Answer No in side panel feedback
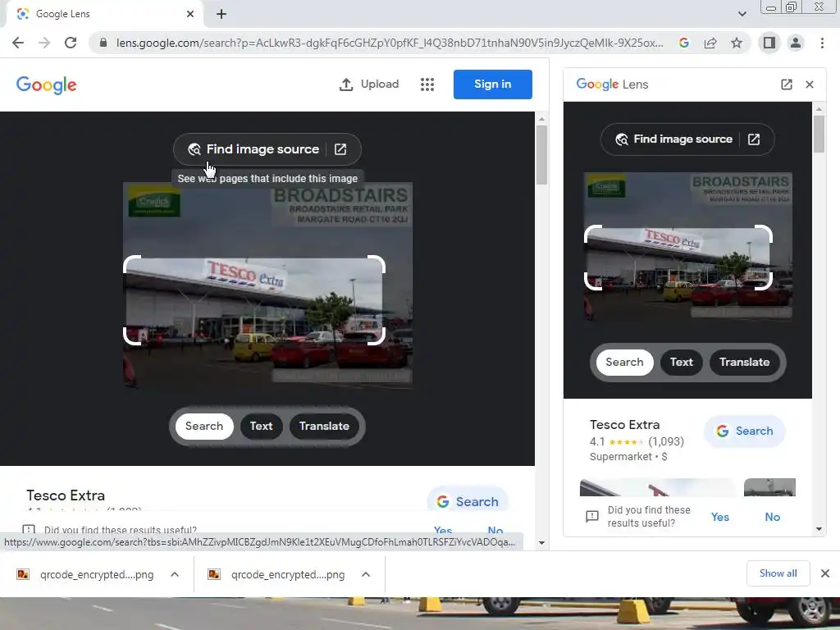This screenshot has width=840, height=630. 772,517
